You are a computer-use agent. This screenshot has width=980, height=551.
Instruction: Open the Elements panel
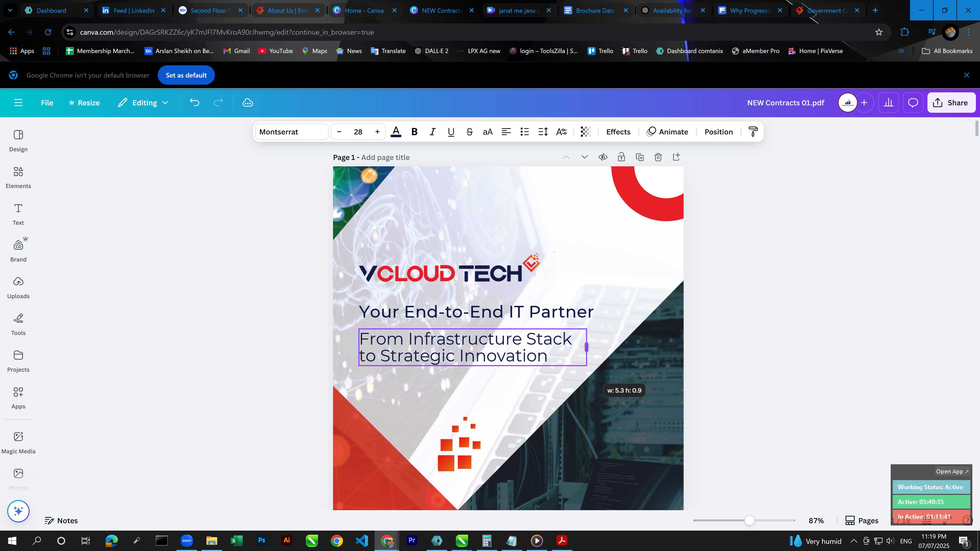point(18,178)
